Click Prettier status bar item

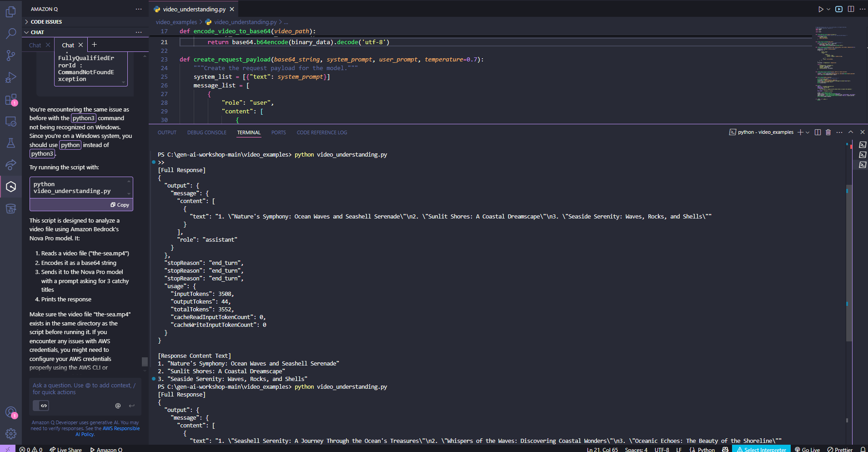[840, 449]
